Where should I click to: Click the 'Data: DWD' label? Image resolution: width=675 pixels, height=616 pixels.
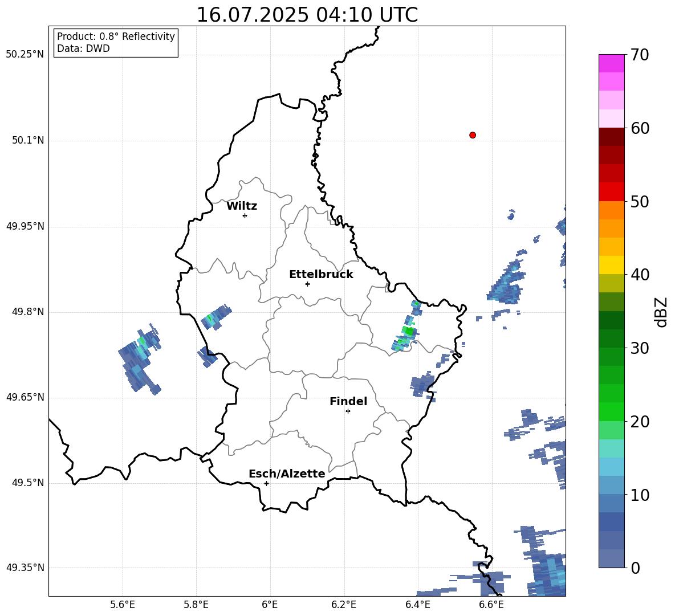pyautogui.click(x=83, y=48)
